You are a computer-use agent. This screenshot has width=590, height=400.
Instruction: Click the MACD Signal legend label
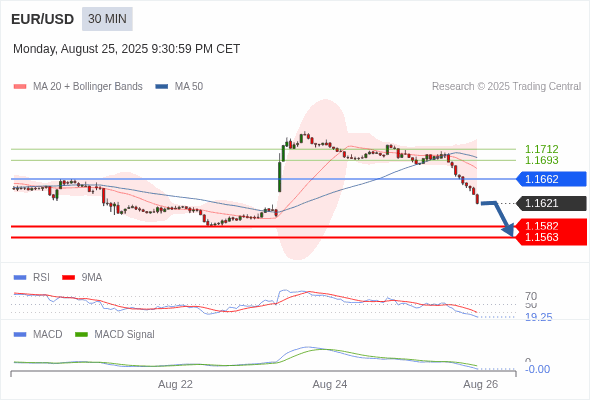[124, 335]
